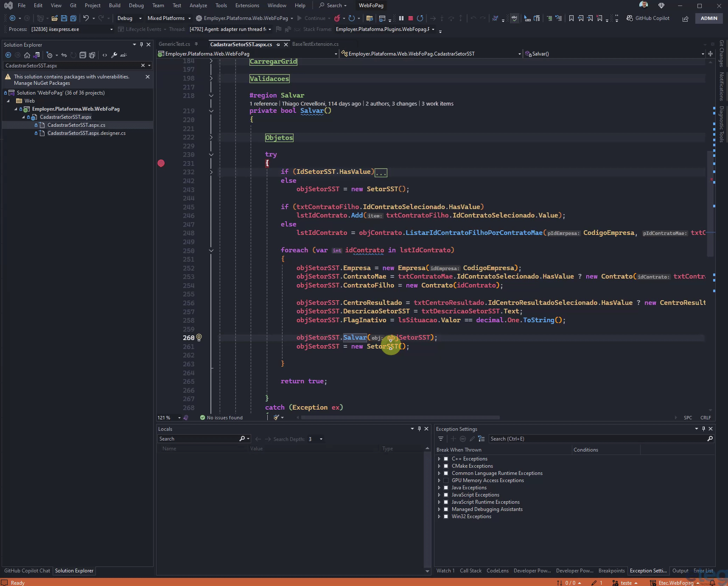Pause debugging with the Break All icon
The height and width of the screenshot is (586, 728).
click(x=401, y=18)
